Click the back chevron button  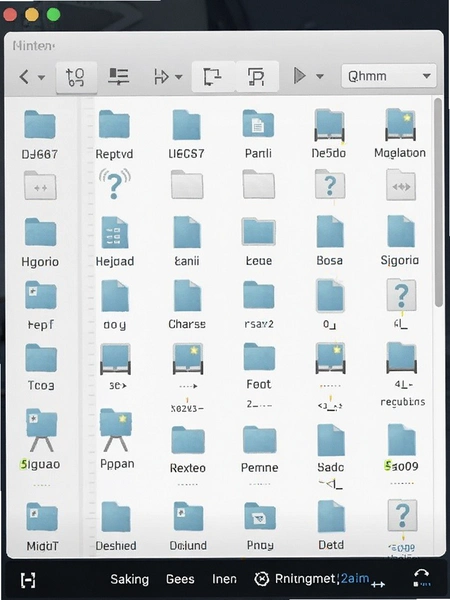point(24,77)
